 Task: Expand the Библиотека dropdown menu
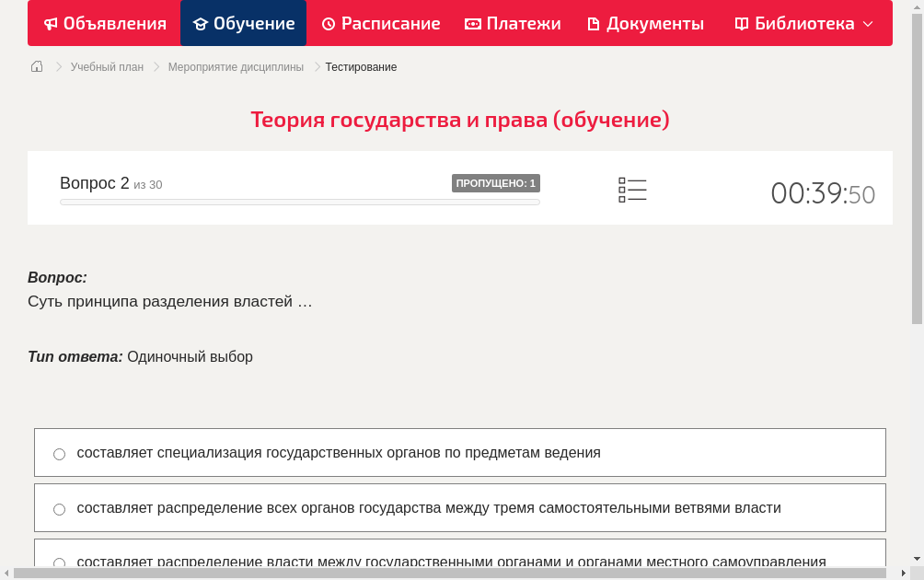point(868,23)
